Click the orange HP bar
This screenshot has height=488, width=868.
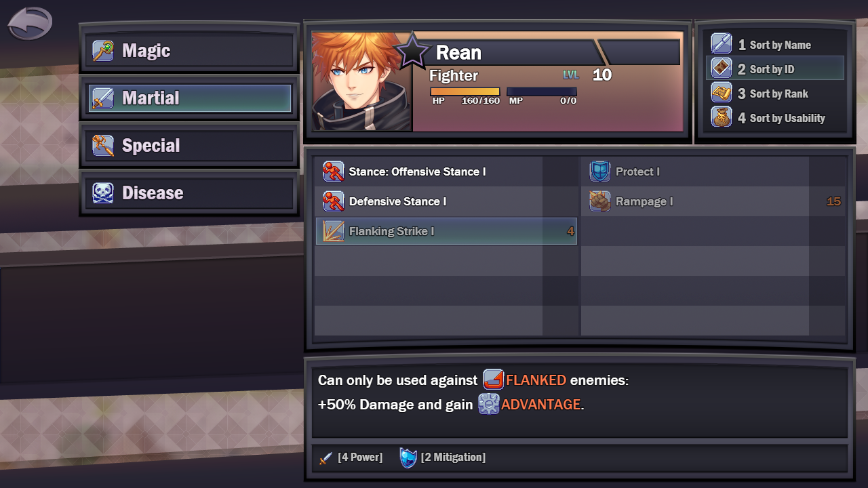tap(465, 91)
